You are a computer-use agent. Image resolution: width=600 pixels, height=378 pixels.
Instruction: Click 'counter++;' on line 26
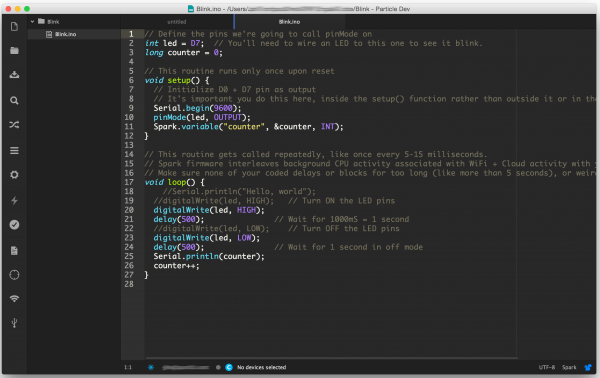[176, 266]
